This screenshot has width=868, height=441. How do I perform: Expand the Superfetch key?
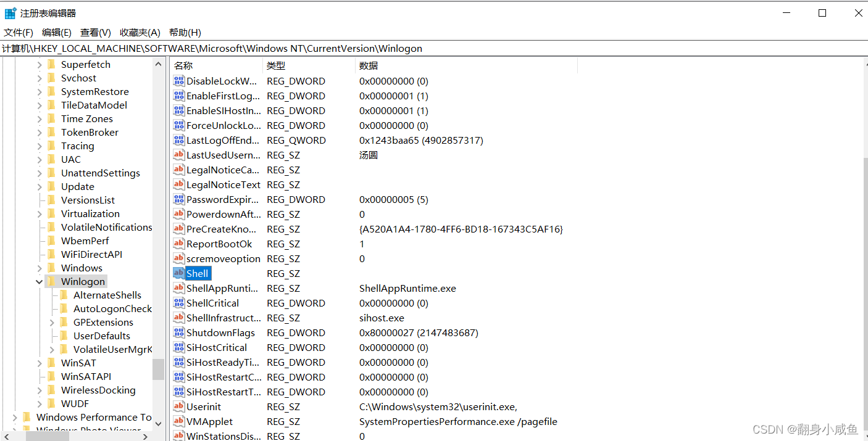[x=40, y=65]
